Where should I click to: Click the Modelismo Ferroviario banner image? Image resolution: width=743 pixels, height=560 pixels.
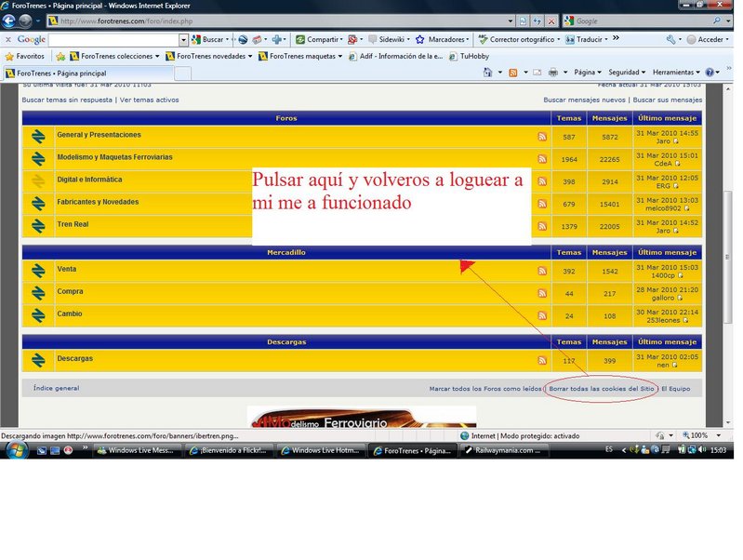tap(362, 417)
